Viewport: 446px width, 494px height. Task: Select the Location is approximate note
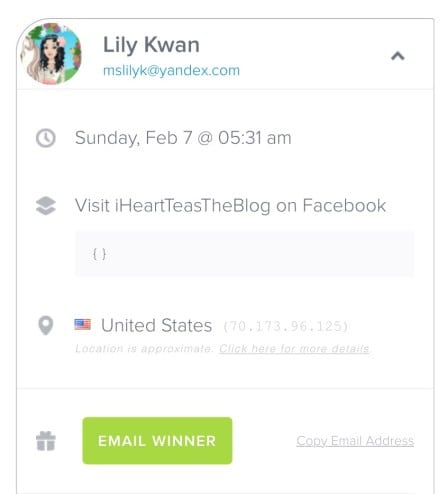144,349
